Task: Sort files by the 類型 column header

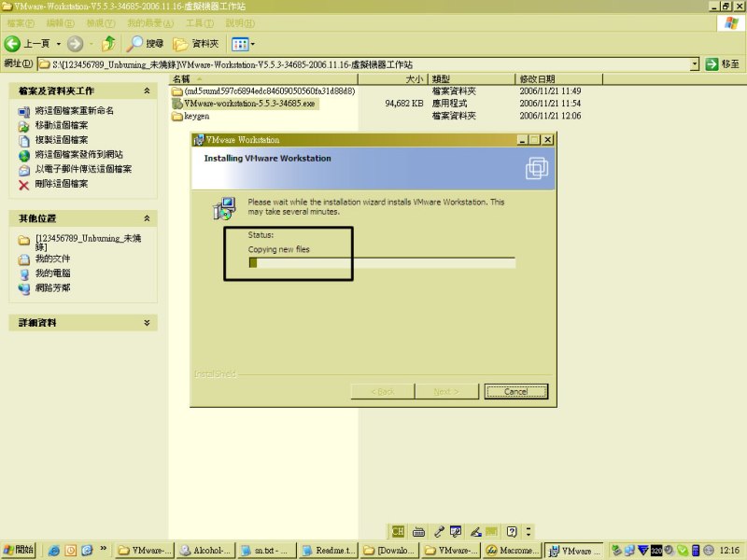Action: pos(472,79)
